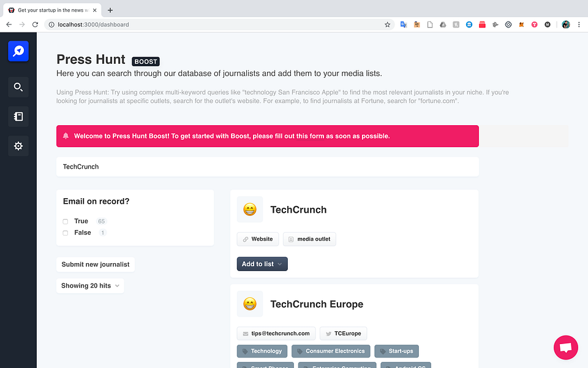Click the Consumer Electronics tag
Viewport: 588px width, 368px height.
(x=331, y=351)
